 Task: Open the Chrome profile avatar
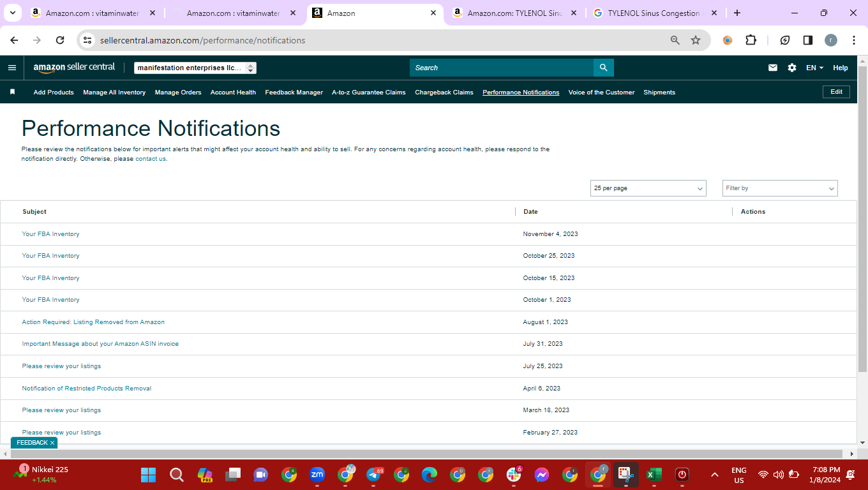pos(831,40)
